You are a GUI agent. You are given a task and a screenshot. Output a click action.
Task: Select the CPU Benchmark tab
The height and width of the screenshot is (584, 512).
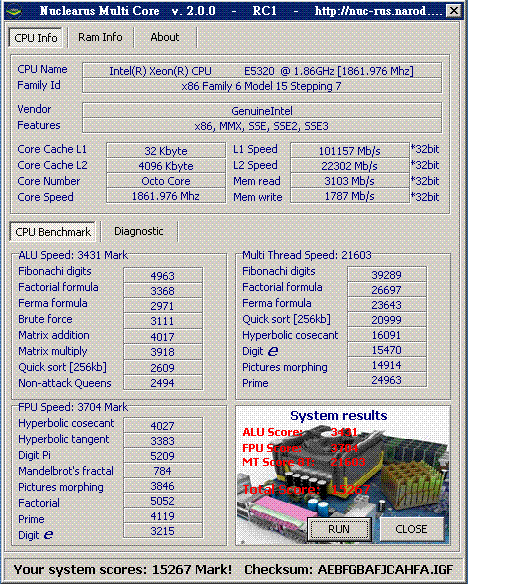tap(53, 232)
